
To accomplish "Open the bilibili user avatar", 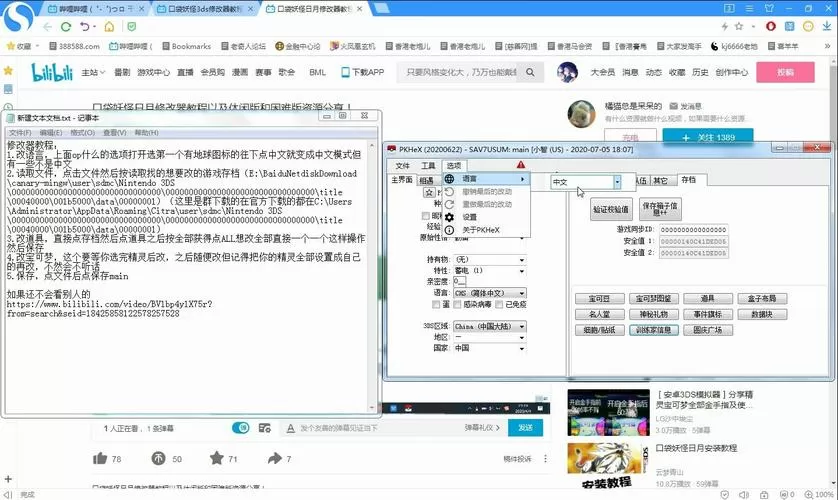I will 567,72.
